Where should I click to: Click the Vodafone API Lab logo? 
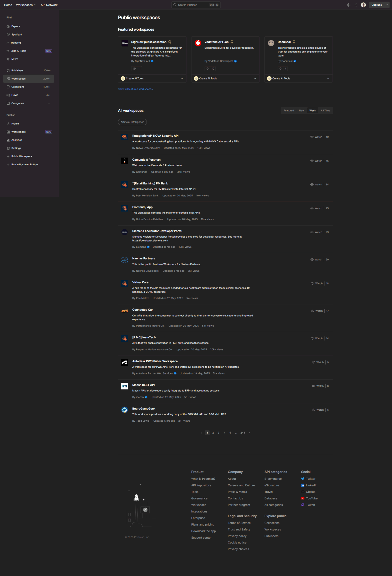tap(198, 43)
